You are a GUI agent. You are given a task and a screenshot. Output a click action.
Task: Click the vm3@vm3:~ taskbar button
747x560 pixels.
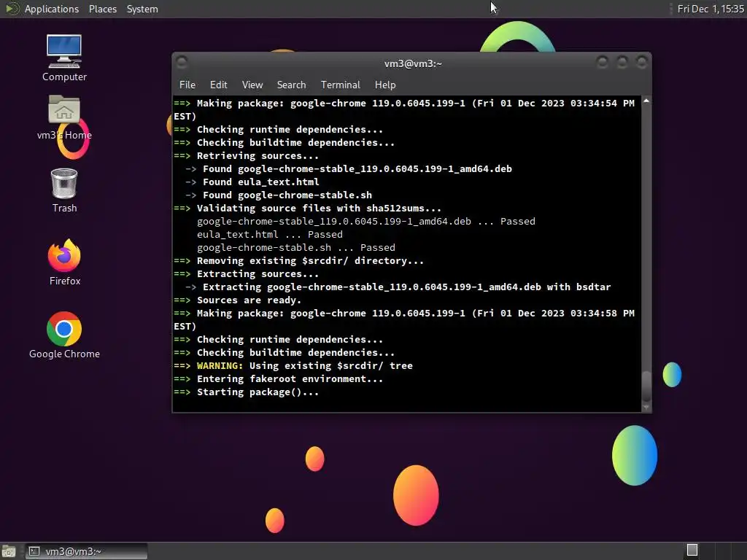[x=86, y=551]
